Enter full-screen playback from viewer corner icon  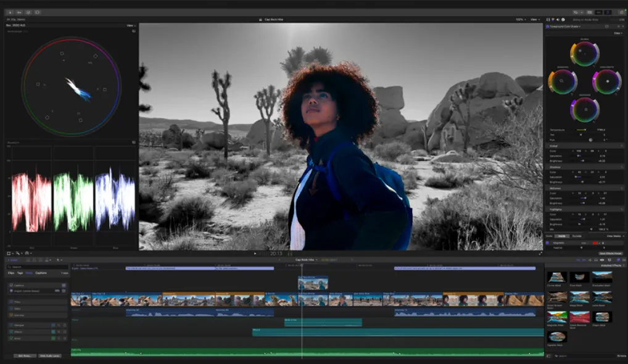click(540, 254)
